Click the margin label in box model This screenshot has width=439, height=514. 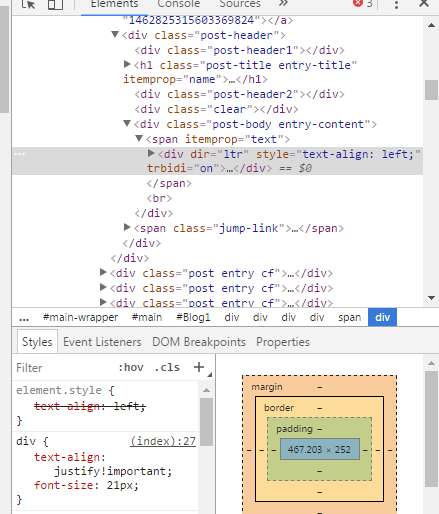point(267,387)
